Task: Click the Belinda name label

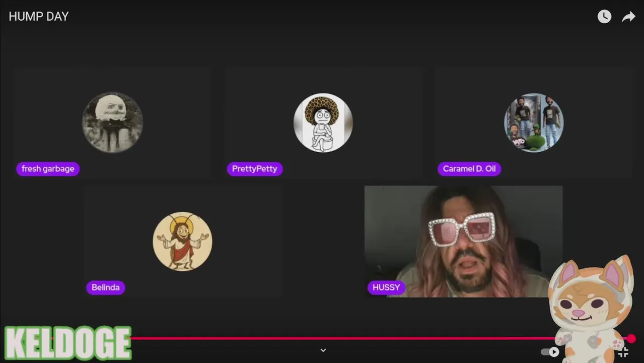Action: point(105,287)
